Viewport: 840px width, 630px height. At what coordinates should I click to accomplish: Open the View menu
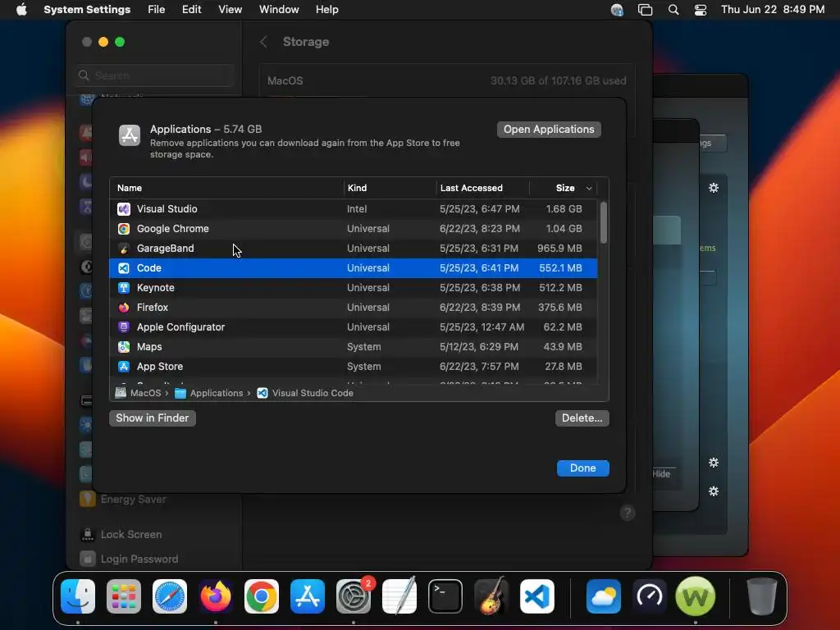pos(230,10)
